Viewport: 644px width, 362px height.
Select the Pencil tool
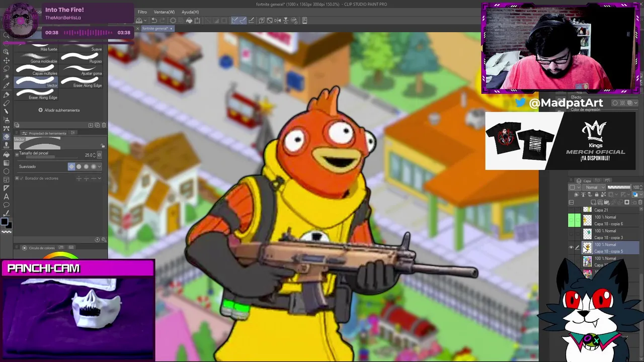click(7, 103)
